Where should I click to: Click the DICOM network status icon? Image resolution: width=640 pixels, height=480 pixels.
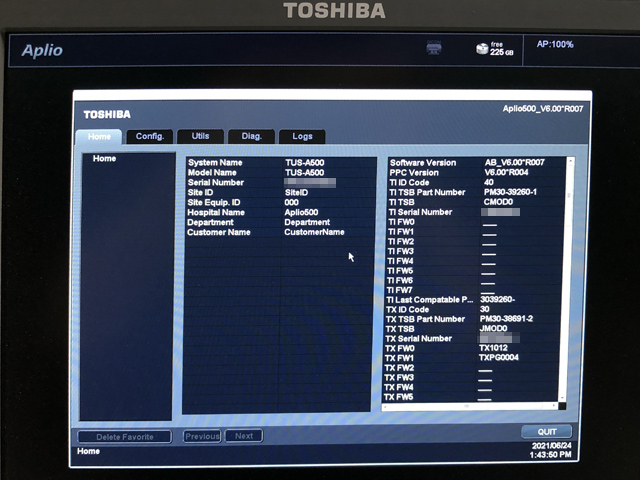[433, 47]
